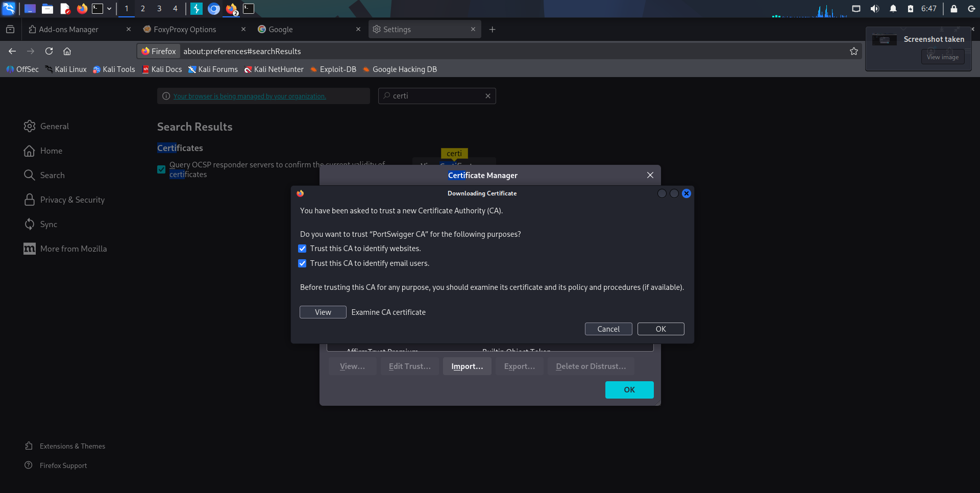Close the Google tab

pos(358,30)
